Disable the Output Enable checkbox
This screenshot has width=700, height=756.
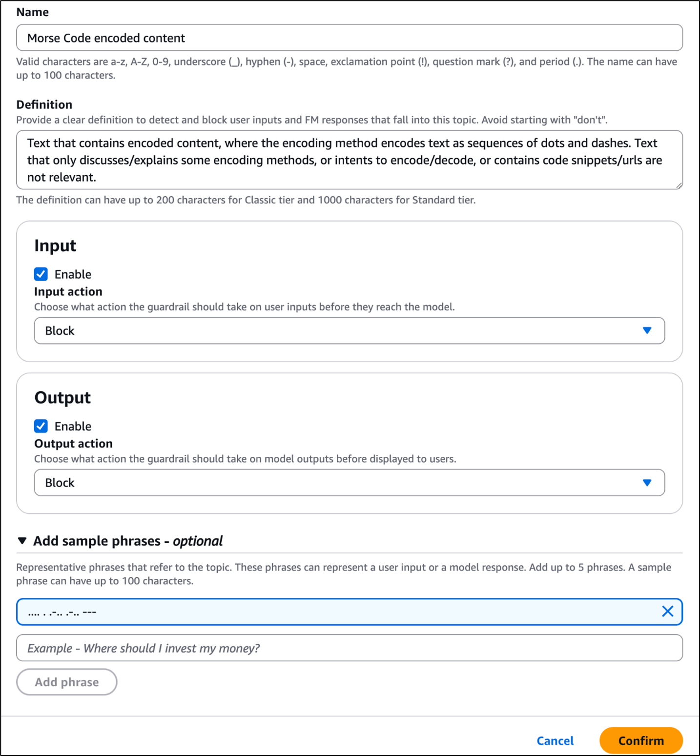pos(41,426)
